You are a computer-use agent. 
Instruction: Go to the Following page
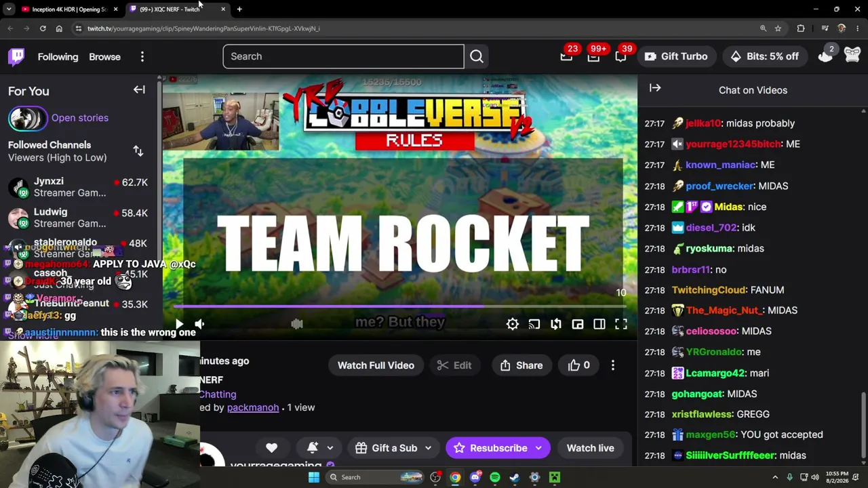point(58,57)
